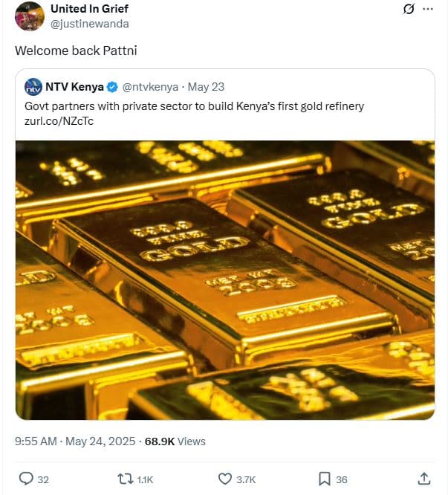The width and height of the screenshot is (448, 495).
Task: Click NTV Kenya's blue verified badge
Action: point(111,87)
